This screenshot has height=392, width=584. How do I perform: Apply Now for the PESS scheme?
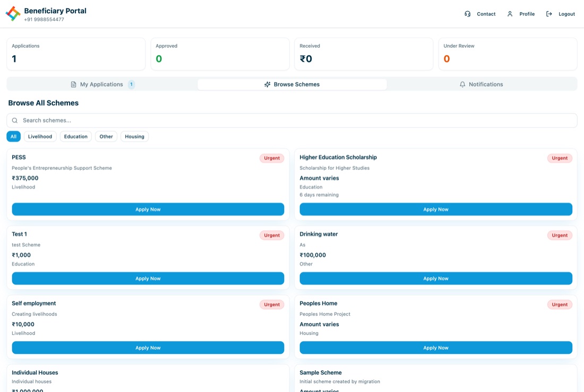pyautogui.click(x=148, y=209)
